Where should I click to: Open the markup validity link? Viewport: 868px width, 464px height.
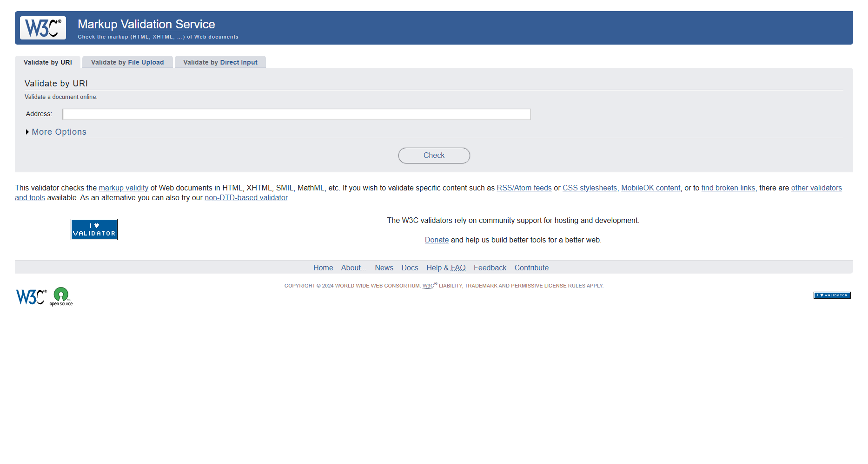(x=124, y=188)
